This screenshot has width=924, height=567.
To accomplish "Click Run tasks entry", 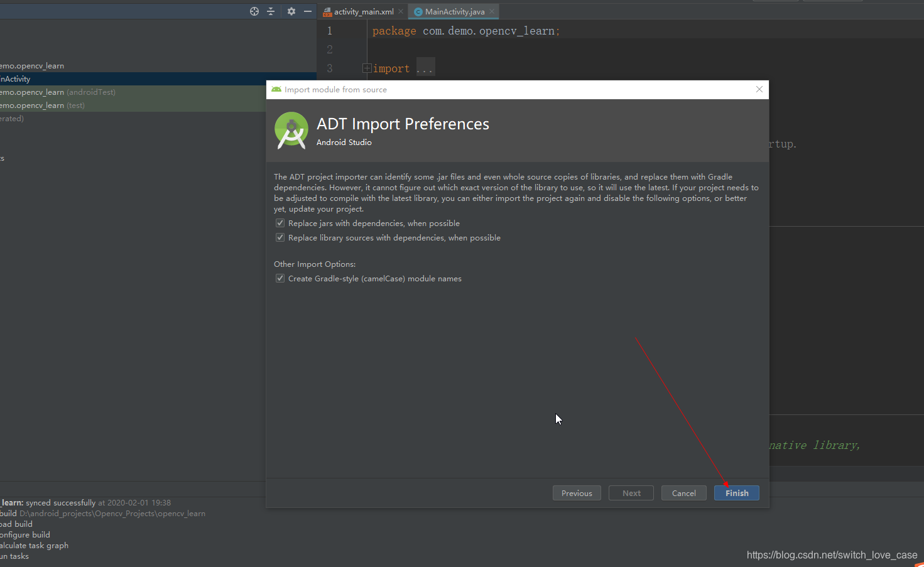I will (14, 556).
